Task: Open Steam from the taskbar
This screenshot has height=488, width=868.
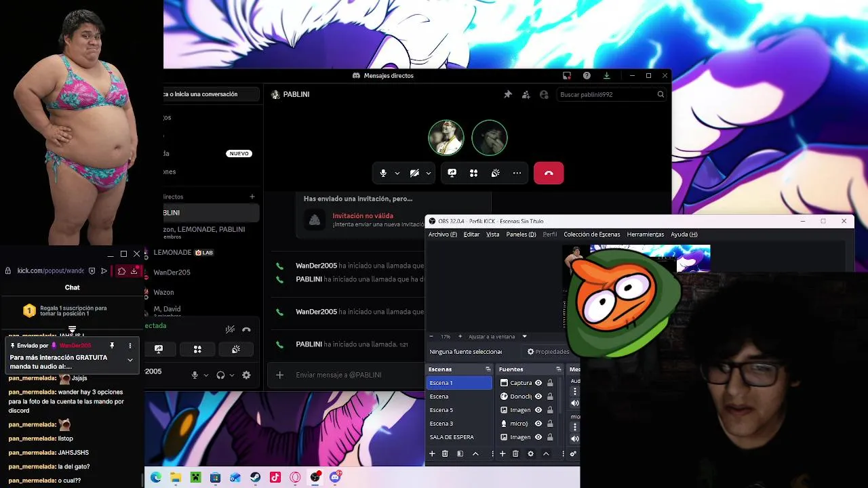Action: pos(255,478)
